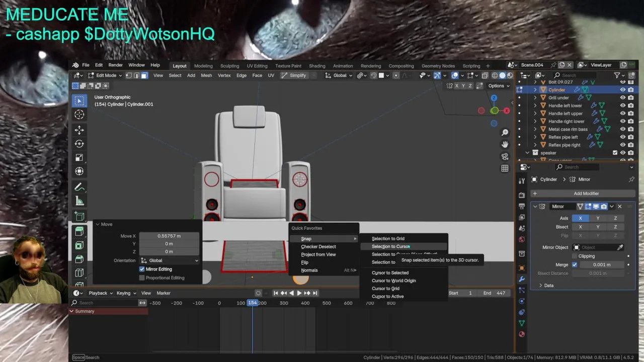The height and width of the screenshot is (362, 644).
Task: Click the Blender logo menu icon
Action: coord(75,65)
